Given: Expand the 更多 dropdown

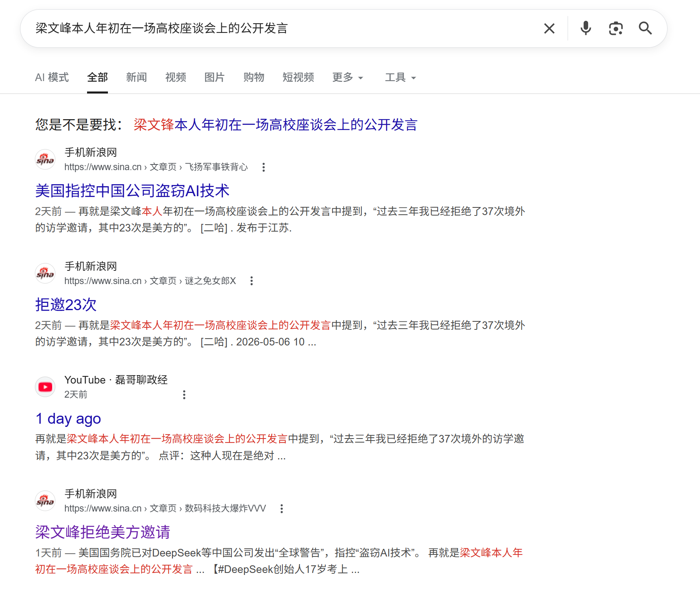Looking at the screenshot, I should (348, 77).
